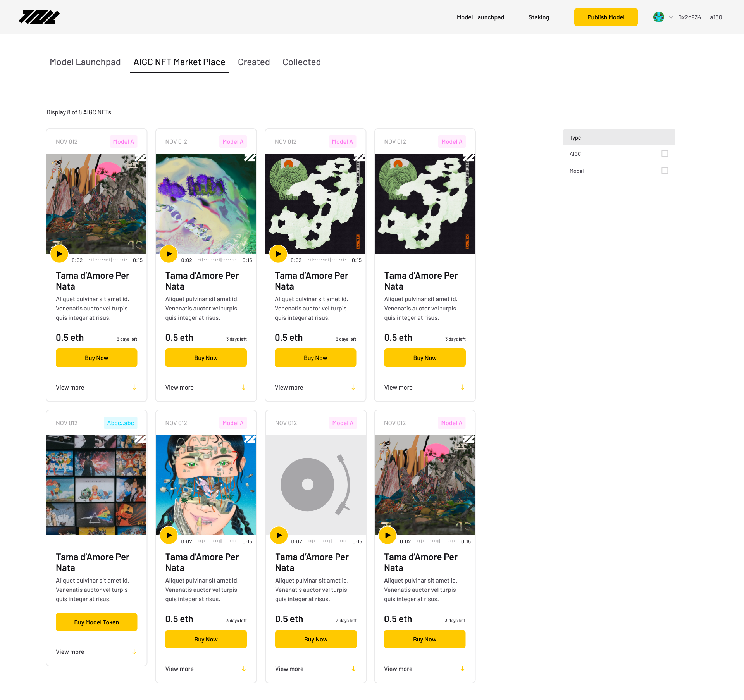The image size is (744, 700).
Task: Play audio on the turntable placeholder card
Action: coord(279,535)
